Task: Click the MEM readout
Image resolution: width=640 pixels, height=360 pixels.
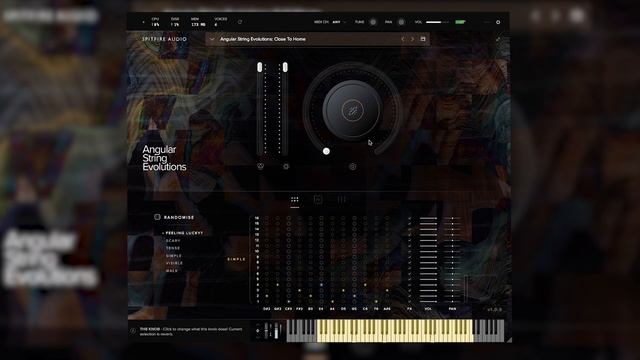Action: tap(198, 22)
